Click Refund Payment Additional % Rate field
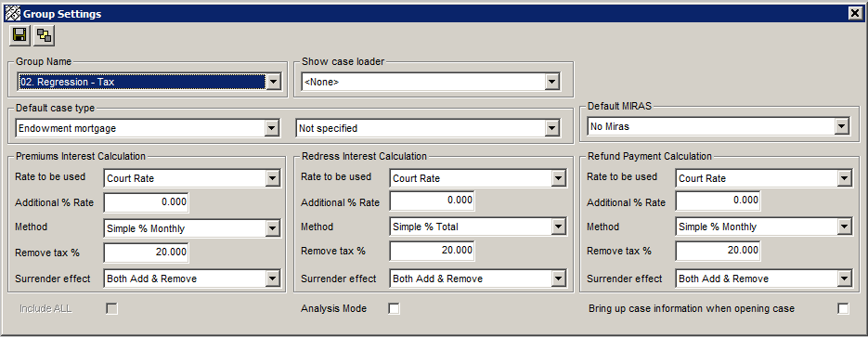The image size is (868, 337). (x=718, y=201)
